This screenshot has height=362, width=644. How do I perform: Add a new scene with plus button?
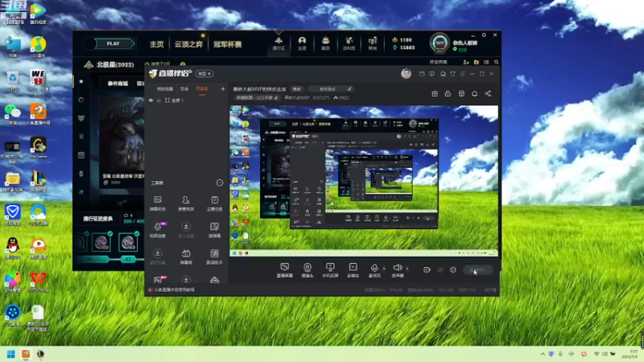[x=223, y=88]
